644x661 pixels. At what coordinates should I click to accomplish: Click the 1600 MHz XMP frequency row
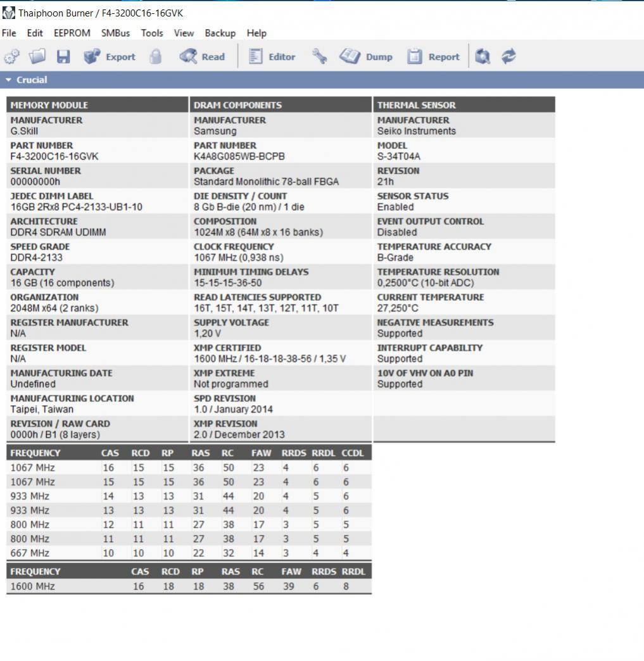coord(189,586)
